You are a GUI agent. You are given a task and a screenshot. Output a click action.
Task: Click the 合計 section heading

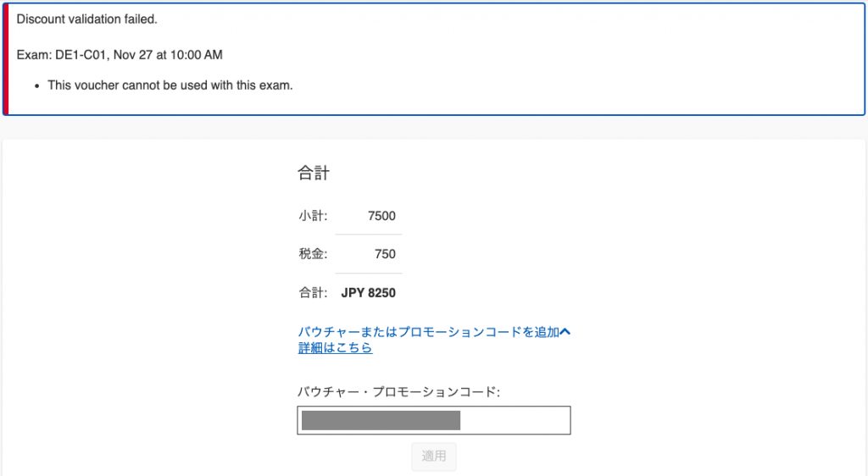(x=313, y=173)
